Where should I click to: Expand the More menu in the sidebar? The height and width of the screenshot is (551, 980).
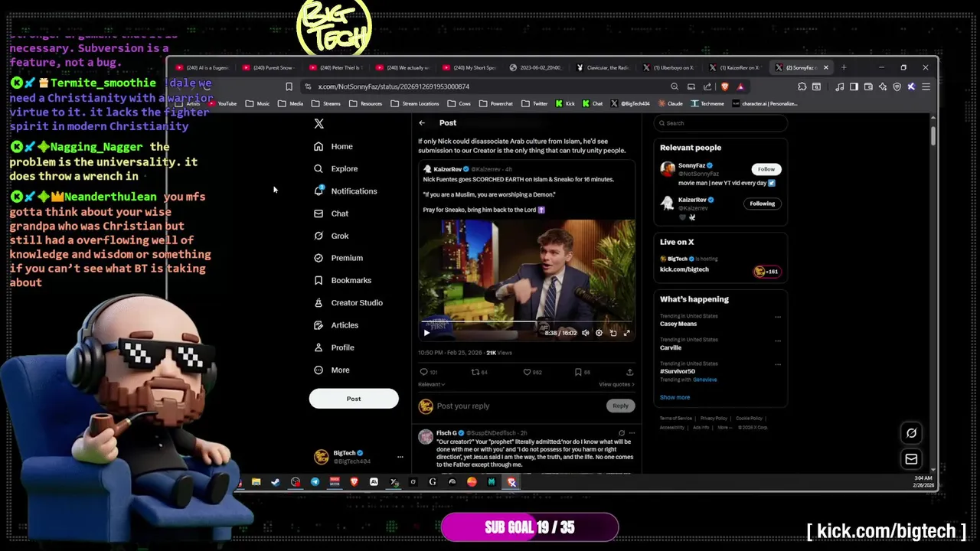[x=332, y=370]
